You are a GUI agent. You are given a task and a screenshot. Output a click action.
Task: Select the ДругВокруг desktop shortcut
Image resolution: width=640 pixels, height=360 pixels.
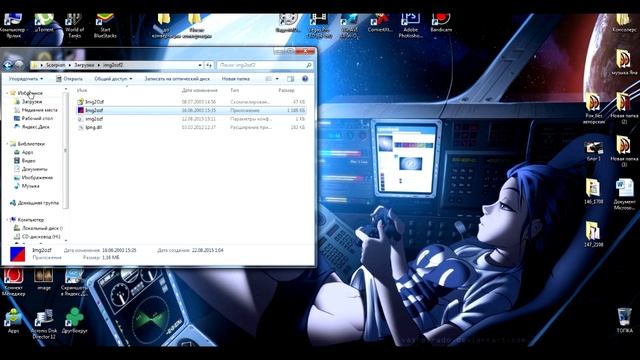click(x=74, y=321)
